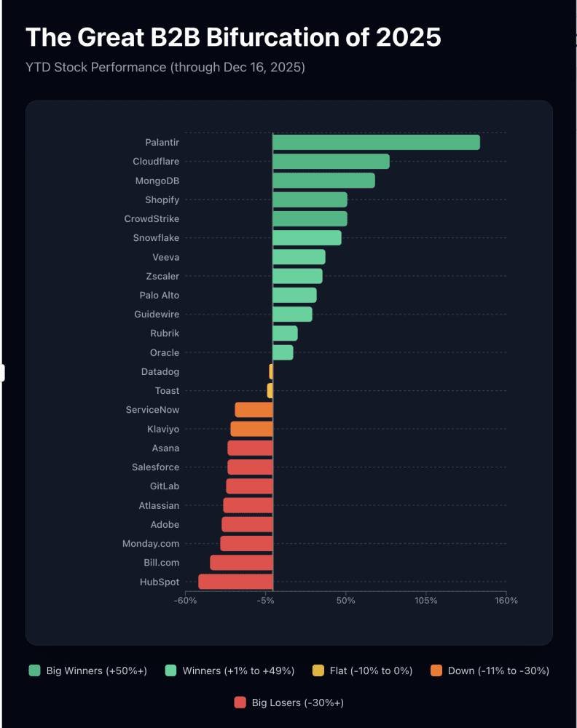Click the Klaviyo orange bar
The height and width of the screenshot is (728, 577).
[x=251, y=429]
